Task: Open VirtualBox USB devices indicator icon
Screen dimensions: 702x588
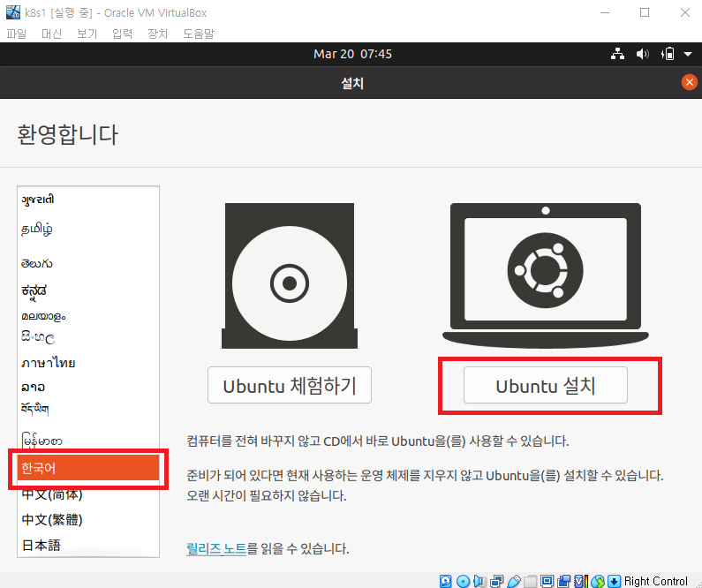Action: [514, 581]
